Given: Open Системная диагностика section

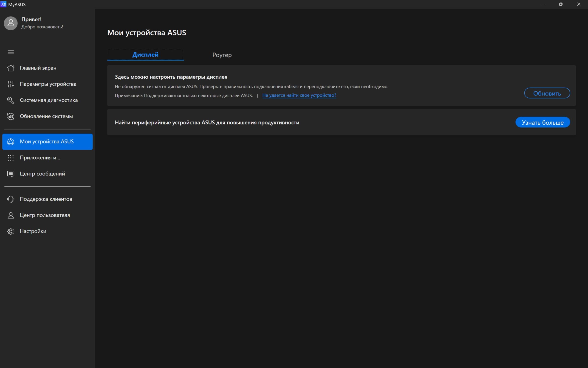Looking at the screenshot, I should (x=47, y=100).
